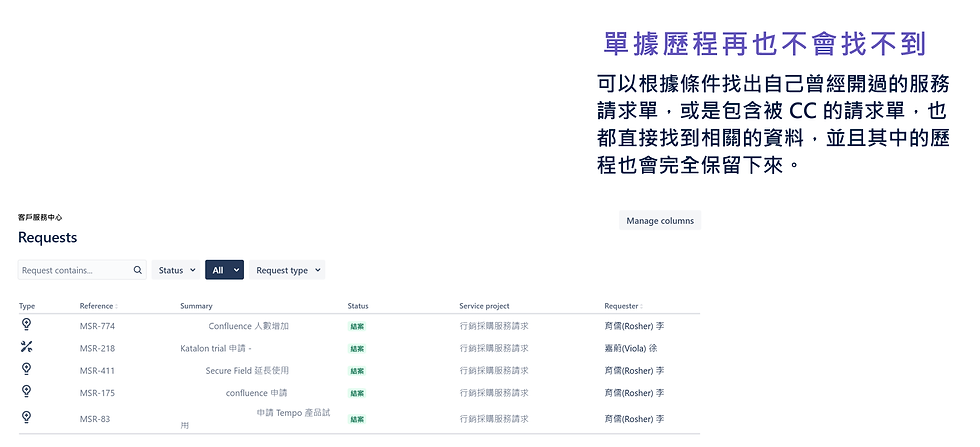Click the 結案 status badge for MSR-218
The height and width of the screenshot is (447, 980).
[x=357, y=349]
